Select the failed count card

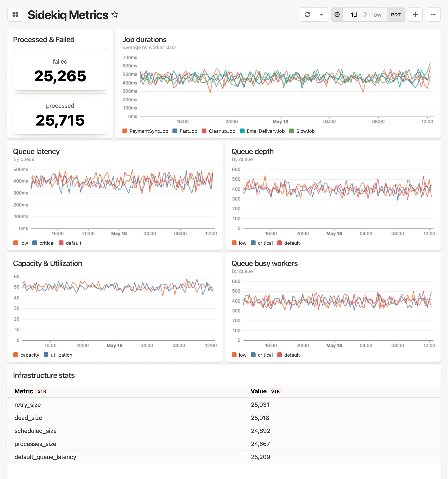[x=60, y=70]
